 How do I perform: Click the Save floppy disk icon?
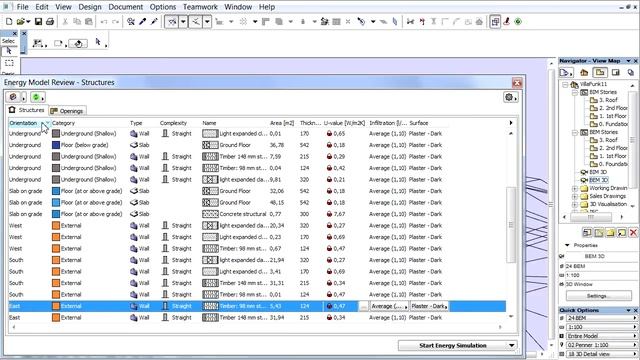38,22
